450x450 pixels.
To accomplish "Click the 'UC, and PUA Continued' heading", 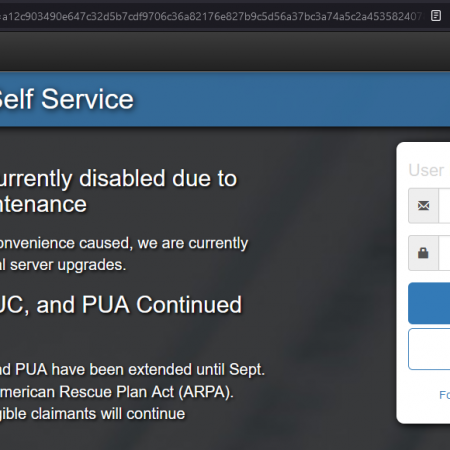I will (121, 305).
